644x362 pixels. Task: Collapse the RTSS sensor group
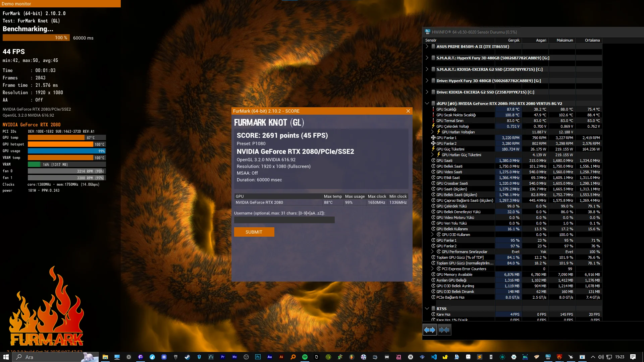pos(427,309)
